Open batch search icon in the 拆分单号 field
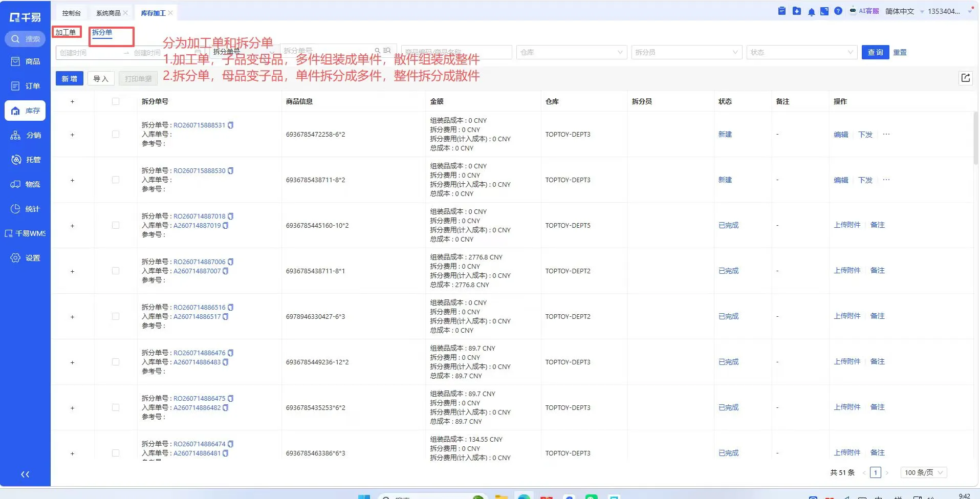This screenshot has height=499, width=980. (387, 51)
